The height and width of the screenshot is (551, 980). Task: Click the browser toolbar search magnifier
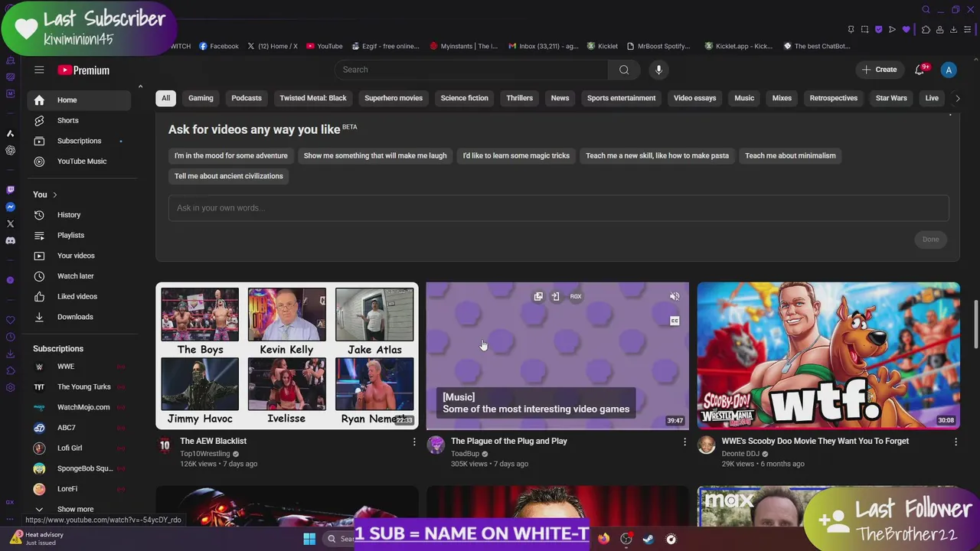click(x=926, y=9)
